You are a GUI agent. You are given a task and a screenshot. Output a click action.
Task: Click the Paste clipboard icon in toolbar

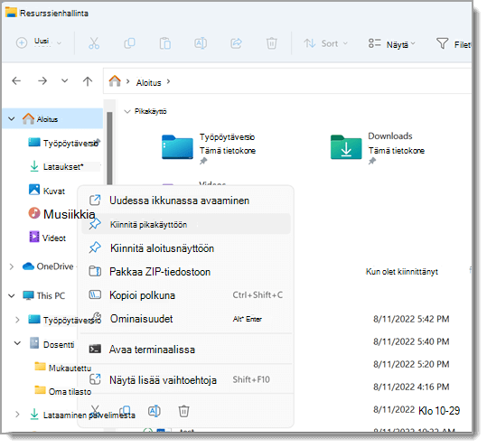(x=165, y=43)
